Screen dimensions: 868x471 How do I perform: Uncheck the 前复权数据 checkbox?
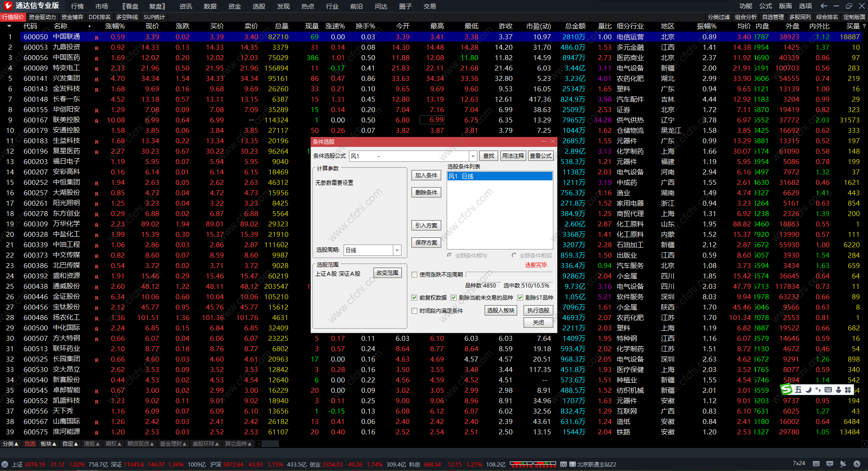(x=414, y=297)
